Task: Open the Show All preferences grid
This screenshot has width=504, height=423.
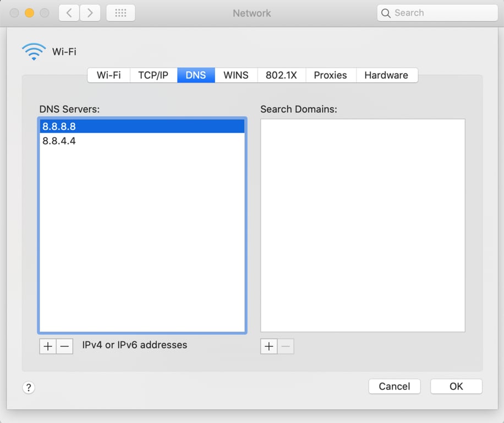Action: pyautogui.click(x=120, y=13)
